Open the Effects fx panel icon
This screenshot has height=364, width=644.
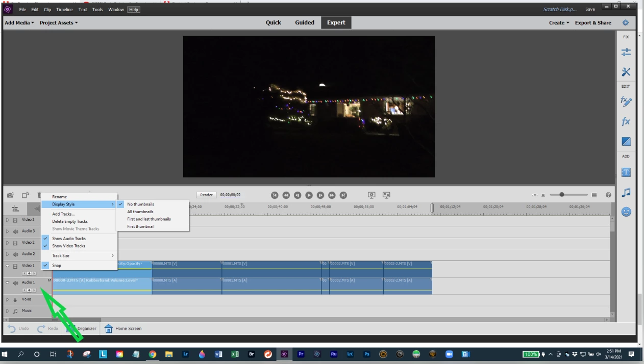point(626,122)
